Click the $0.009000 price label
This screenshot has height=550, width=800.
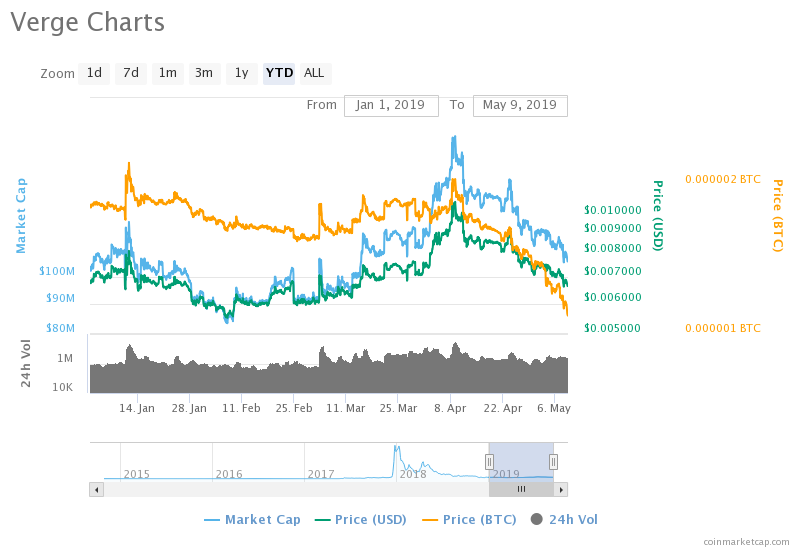pos(613,228)
